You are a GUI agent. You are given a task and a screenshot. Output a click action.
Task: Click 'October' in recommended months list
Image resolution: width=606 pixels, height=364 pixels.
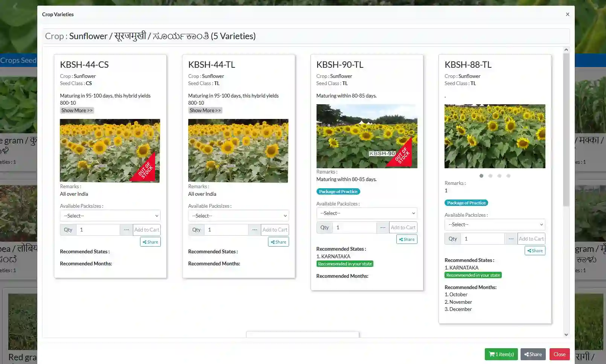pyautogui.click(x=458, y=294)
